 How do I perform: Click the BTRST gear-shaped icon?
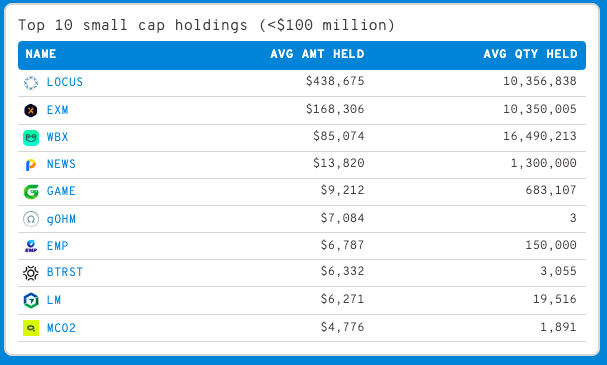pos(31,273)
